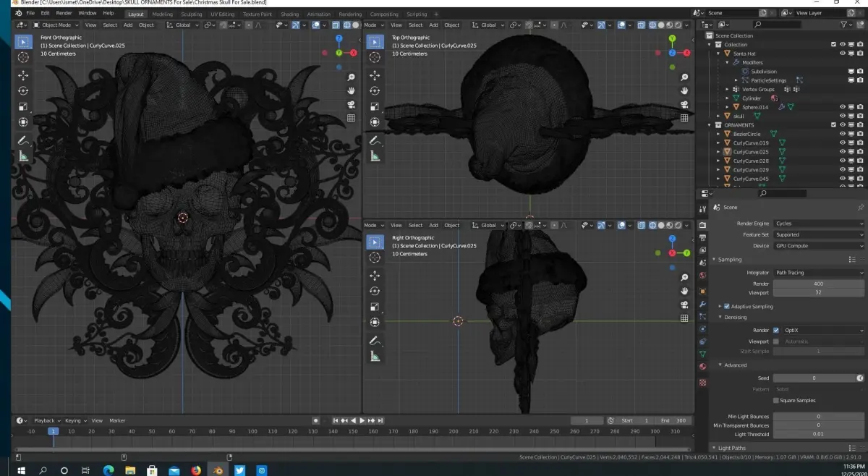Viewport: 868px width, 476px height.
Task: Open Feature Set dropdown showing Supported
Action: (x=819, y=234)
